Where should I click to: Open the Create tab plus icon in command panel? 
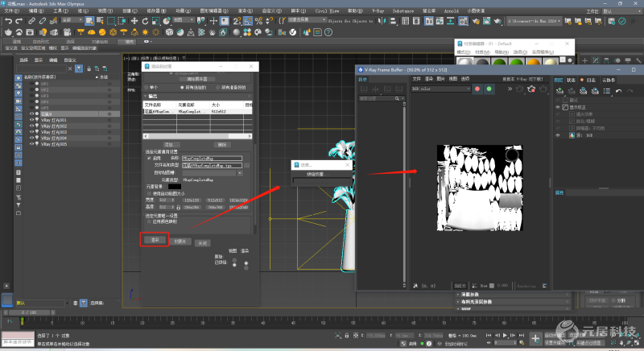coord(585,60)
